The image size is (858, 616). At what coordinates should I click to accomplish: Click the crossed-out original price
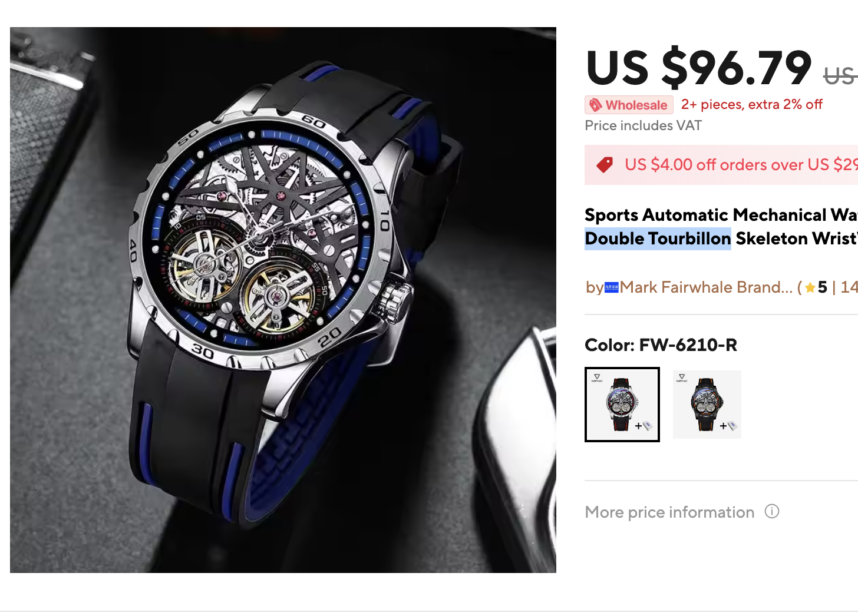(x=841, y=75)
